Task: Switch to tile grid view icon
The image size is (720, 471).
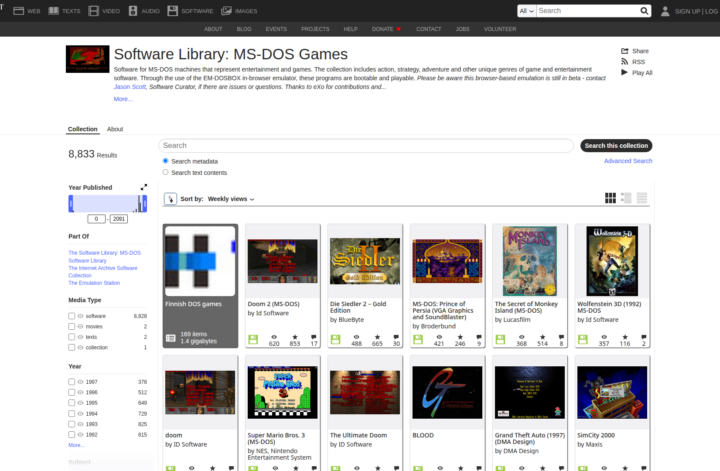Action: [610, 198]
